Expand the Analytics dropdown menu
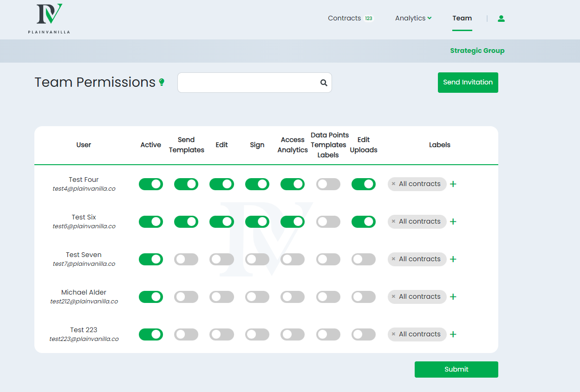580x392 pixels. 413,19
